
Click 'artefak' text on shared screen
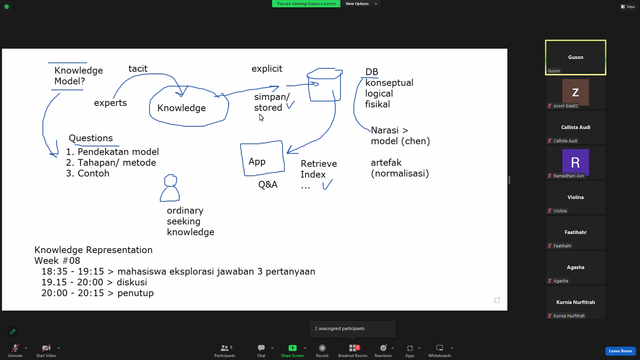(386, 163)
